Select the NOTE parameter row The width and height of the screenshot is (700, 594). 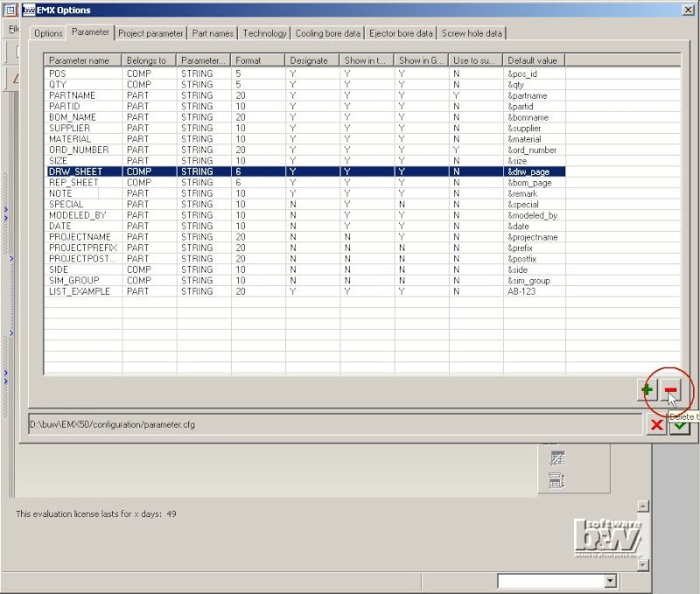click(x=305, y=193)
